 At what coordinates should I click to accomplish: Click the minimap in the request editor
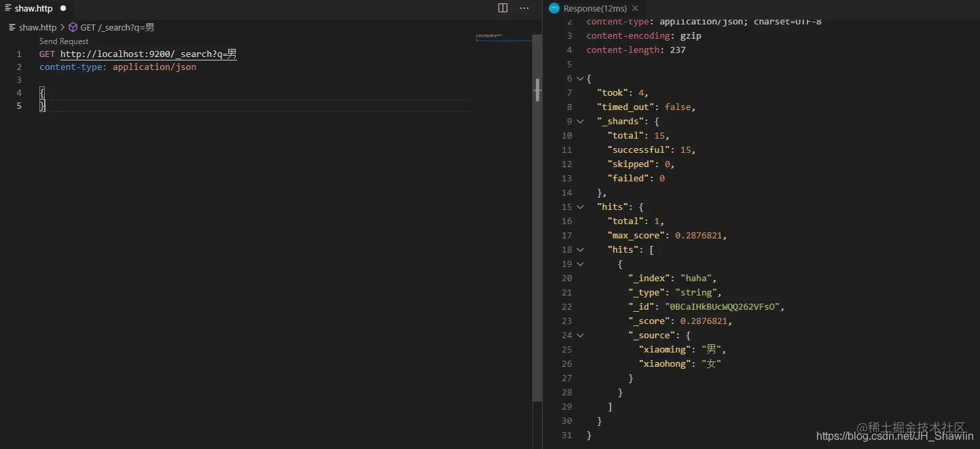pos(503,37)
